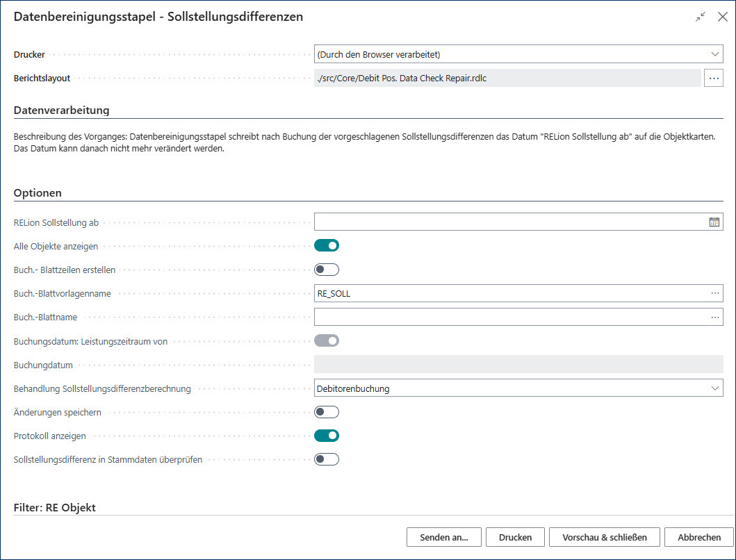This screenshot has height=560, width=736.
Task: Collapse the Datenverarbeitung section header
Action: (62, 110)
